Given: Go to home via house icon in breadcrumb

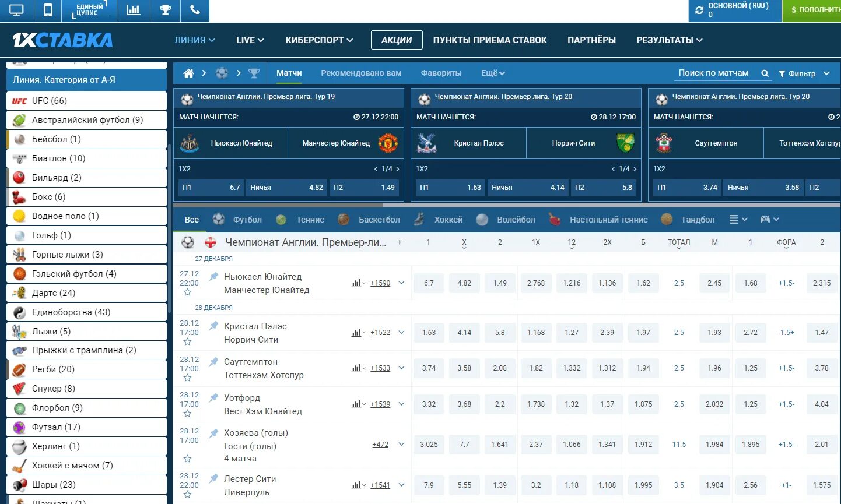Looking at the screenshot, I should [x=188, y=73].
